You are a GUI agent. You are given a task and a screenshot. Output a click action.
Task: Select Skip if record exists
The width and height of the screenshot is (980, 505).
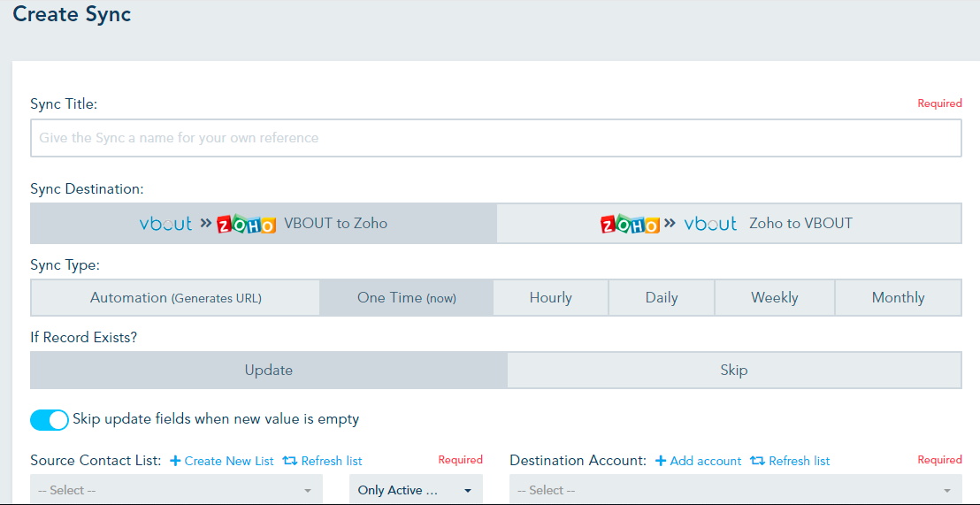(x=734, y=370)
